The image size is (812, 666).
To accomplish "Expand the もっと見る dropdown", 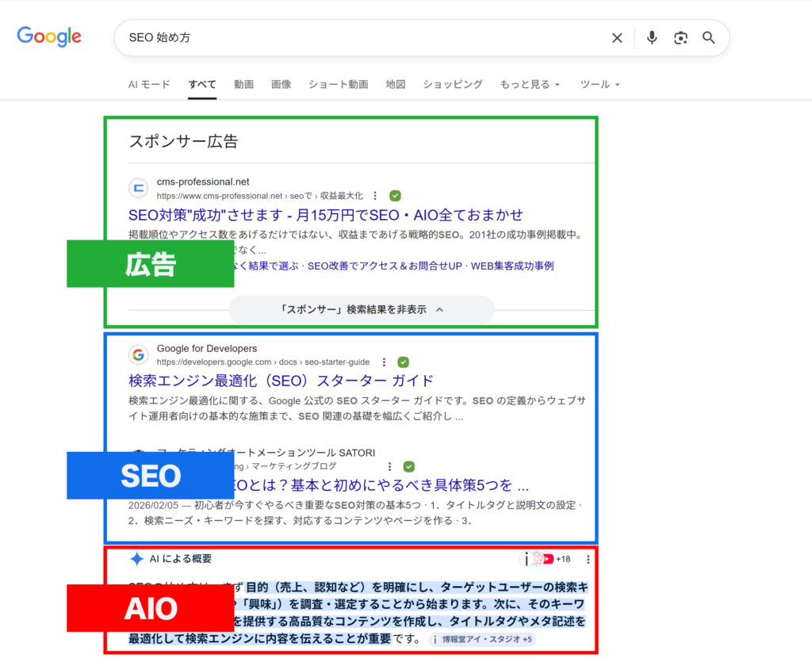I will point(530,84).
